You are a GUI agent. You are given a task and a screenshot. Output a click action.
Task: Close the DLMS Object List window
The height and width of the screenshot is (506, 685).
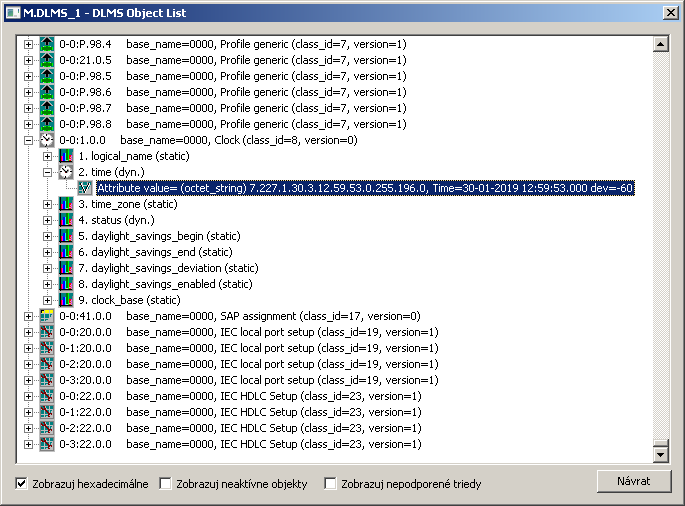coord(669,11)
